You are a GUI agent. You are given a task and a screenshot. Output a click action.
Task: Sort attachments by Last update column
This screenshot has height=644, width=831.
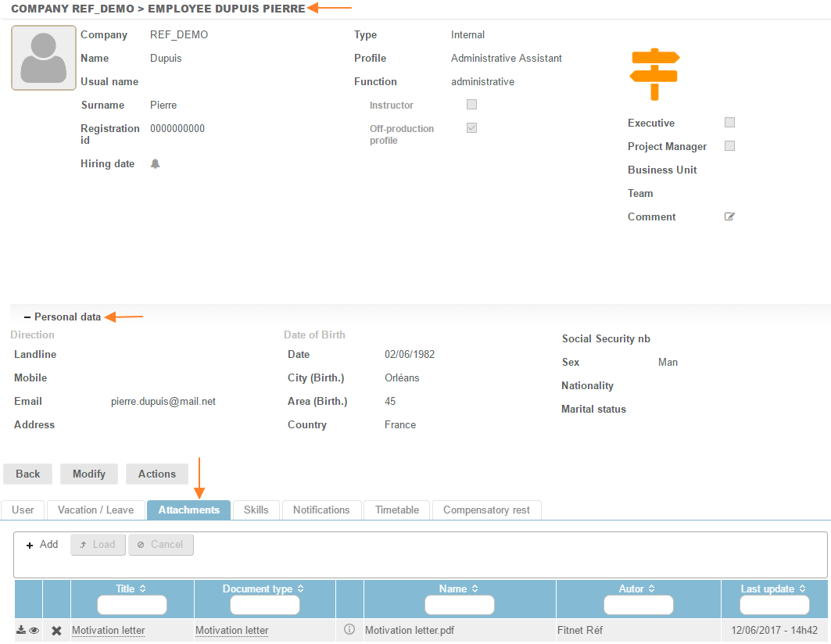point(774,589)
